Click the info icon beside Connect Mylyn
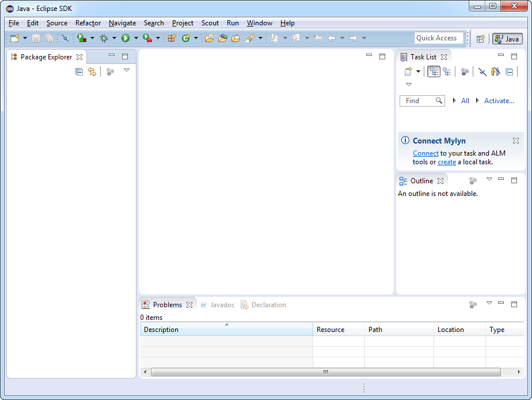This screenshot has width=532, height=400. (x=405, y=140)
